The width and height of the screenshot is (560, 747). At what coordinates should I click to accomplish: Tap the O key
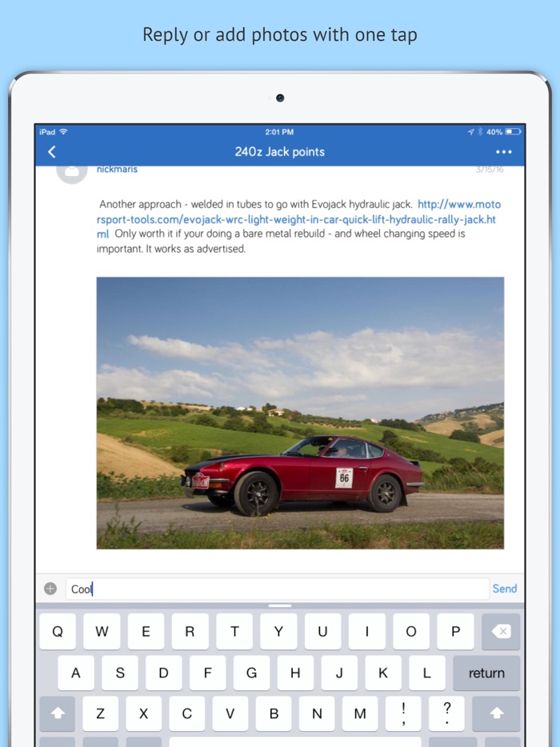pyautogui.click(x=411, y=631)
